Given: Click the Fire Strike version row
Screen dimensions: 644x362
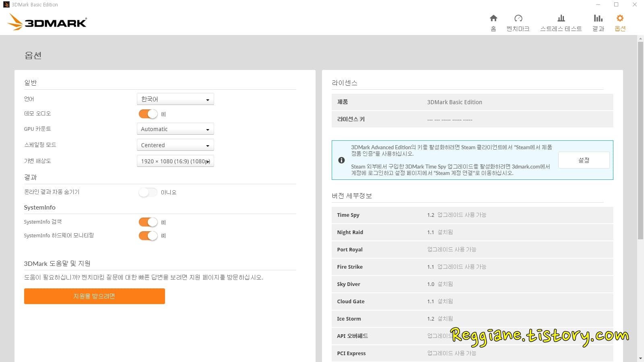Looking at the screenshot, I should pos(473,267).
